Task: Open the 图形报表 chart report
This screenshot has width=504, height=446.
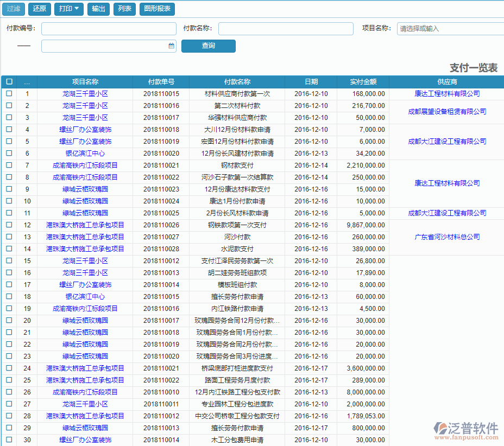Action: pyautogui.click(x=157, y=9)
